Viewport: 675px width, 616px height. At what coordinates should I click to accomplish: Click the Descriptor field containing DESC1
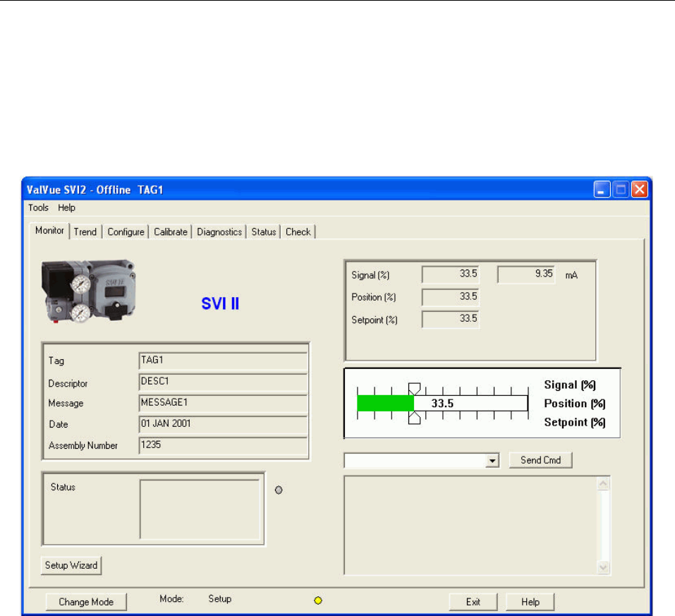(224, 382)
